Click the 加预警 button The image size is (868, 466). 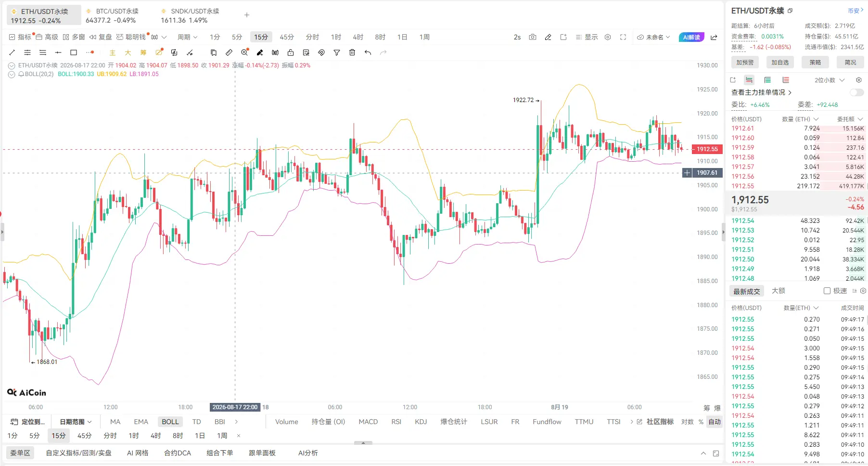(745, 62)
